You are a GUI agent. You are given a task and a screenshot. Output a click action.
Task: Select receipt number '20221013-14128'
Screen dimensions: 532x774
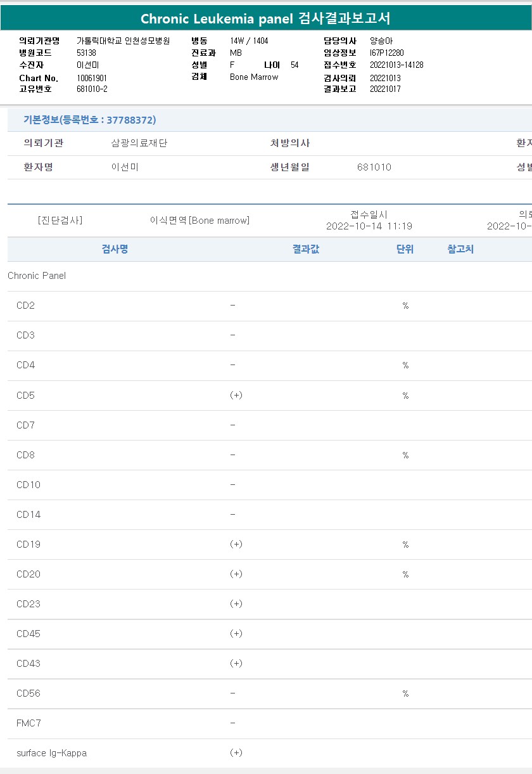click(x=396, y=65)
